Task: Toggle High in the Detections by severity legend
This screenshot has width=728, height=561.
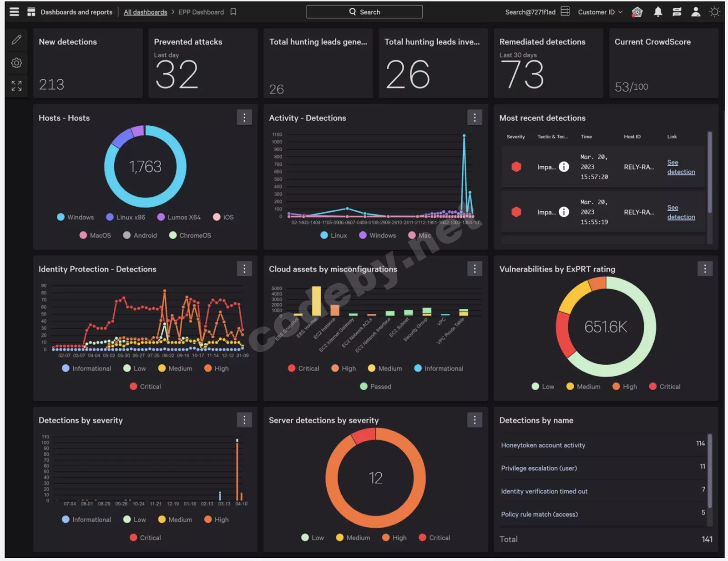Action: pos(217,519)
